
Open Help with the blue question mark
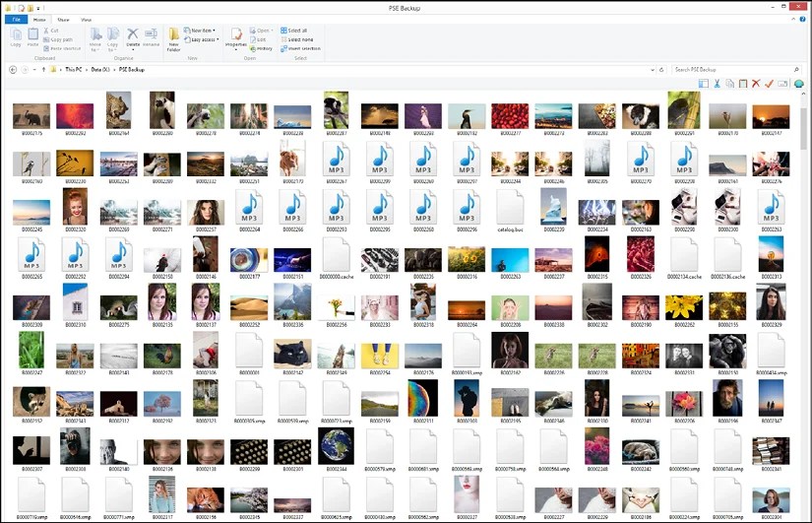coord(803,19)
